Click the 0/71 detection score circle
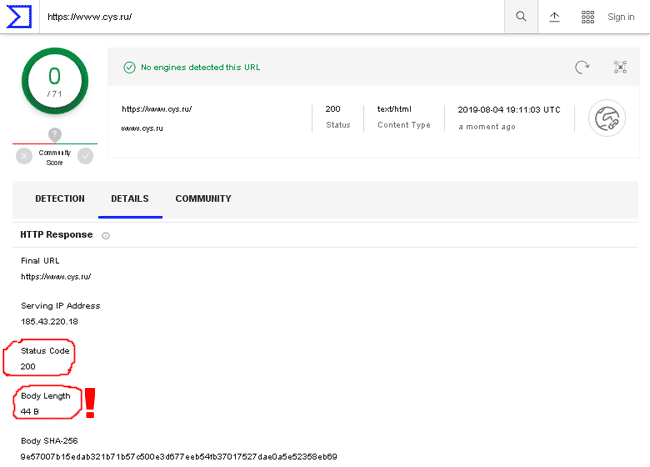This screenshot has width=650, height=467. click(55, 81)
